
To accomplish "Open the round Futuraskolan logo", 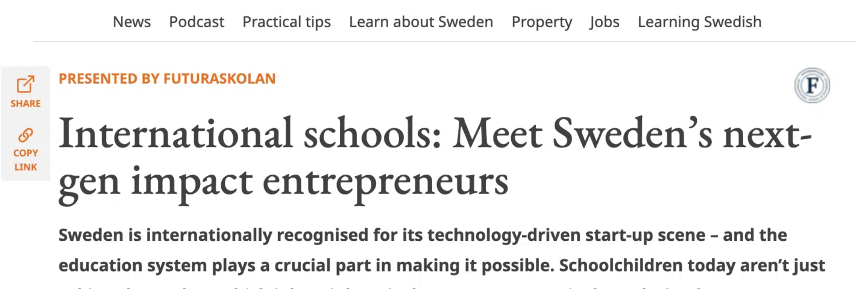I will (812, 85).
